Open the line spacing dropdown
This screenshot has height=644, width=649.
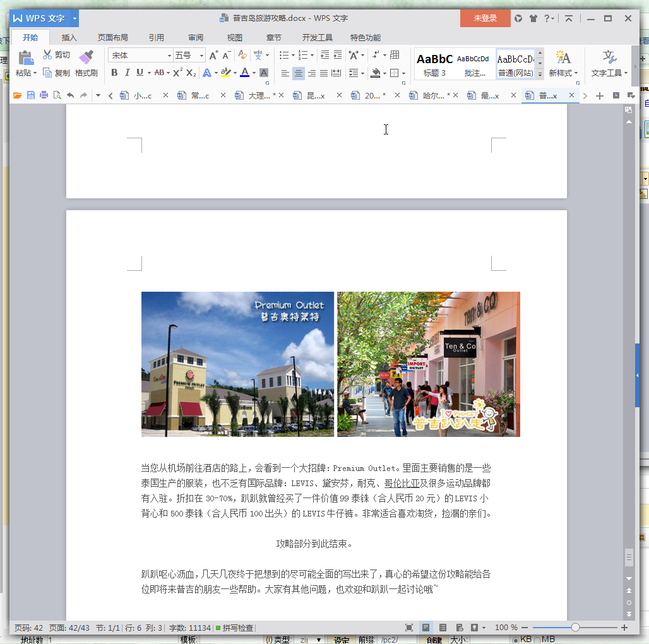click(362, 73)
